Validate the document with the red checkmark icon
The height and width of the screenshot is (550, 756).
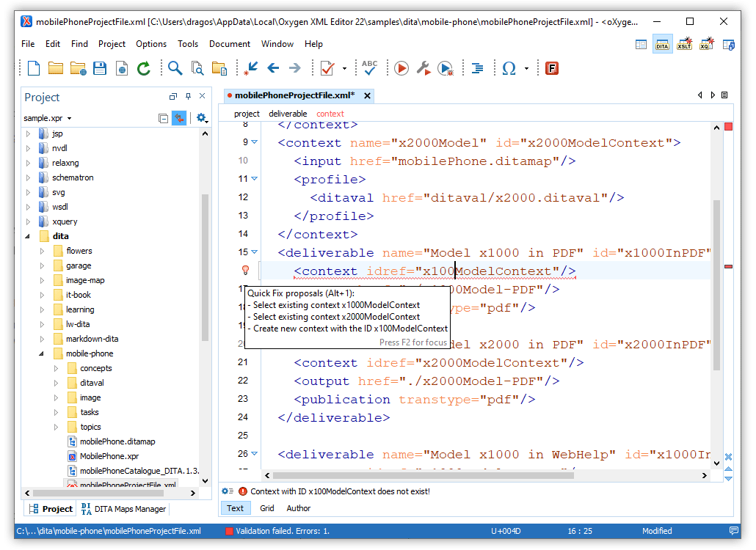coord(327,68)
